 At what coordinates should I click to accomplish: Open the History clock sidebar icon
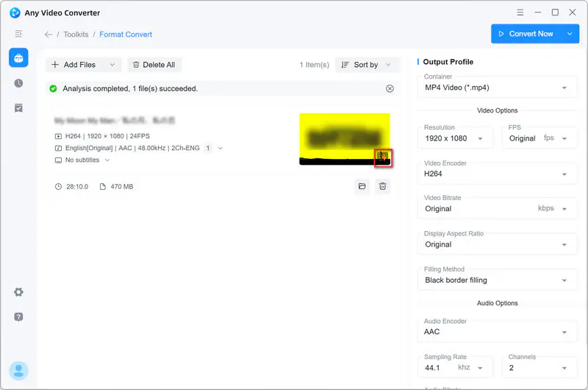point(18,83)
